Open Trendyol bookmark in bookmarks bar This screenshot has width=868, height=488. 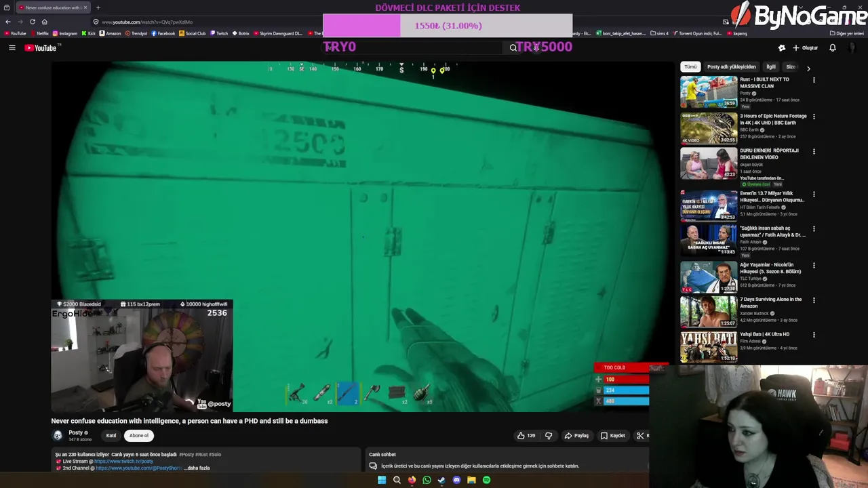point(136,33)
